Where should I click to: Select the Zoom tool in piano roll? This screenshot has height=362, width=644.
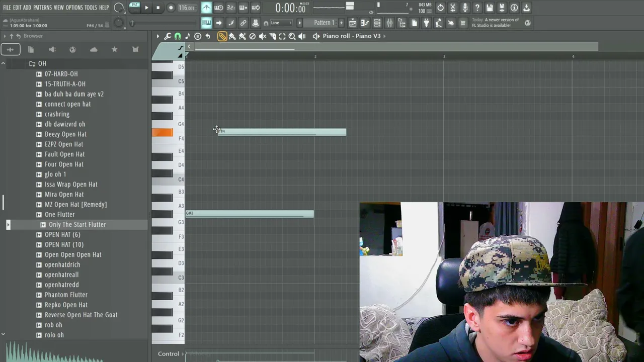[292, 36]
